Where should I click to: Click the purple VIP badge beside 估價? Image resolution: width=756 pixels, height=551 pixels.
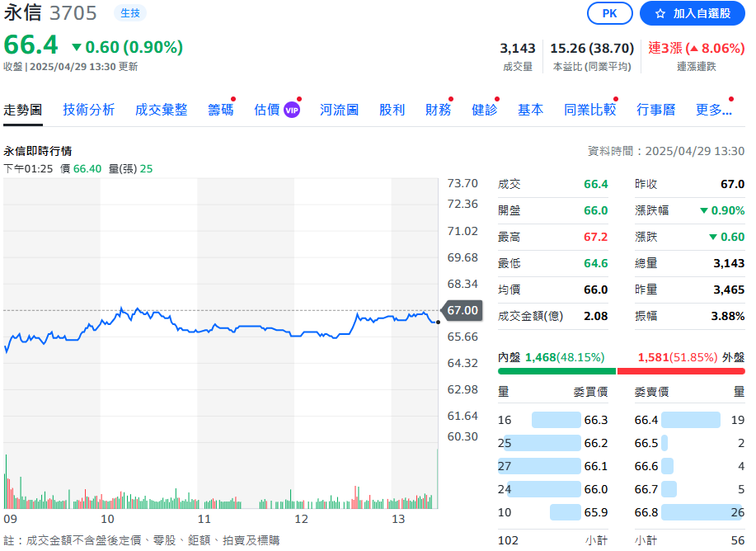[292, 110]
